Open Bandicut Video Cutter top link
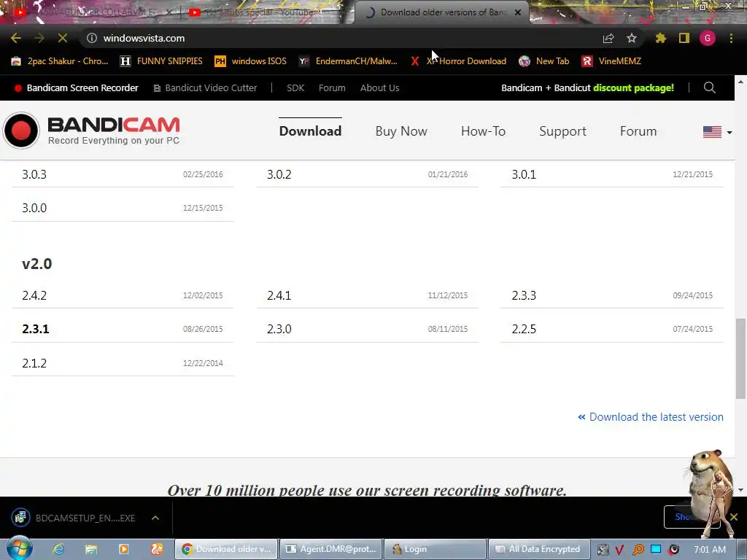 coord(205,87)
